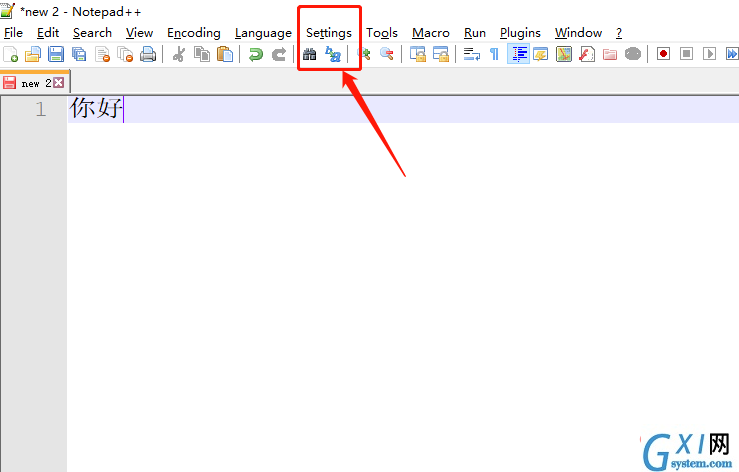Viewport: 739px width, 472px height.
Task: Toggle Word Wrap icon
Action: point(471,54)
